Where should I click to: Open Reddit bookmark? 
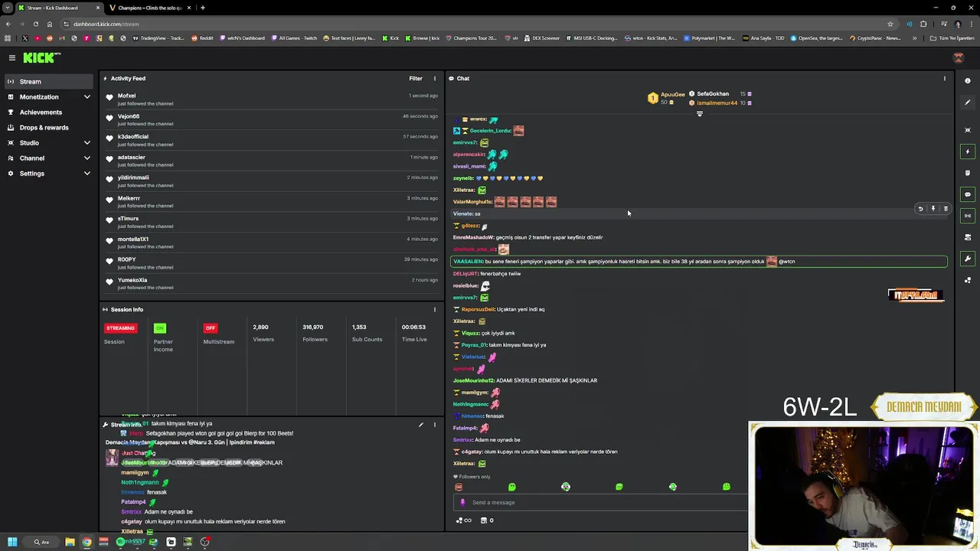point(202,38)
